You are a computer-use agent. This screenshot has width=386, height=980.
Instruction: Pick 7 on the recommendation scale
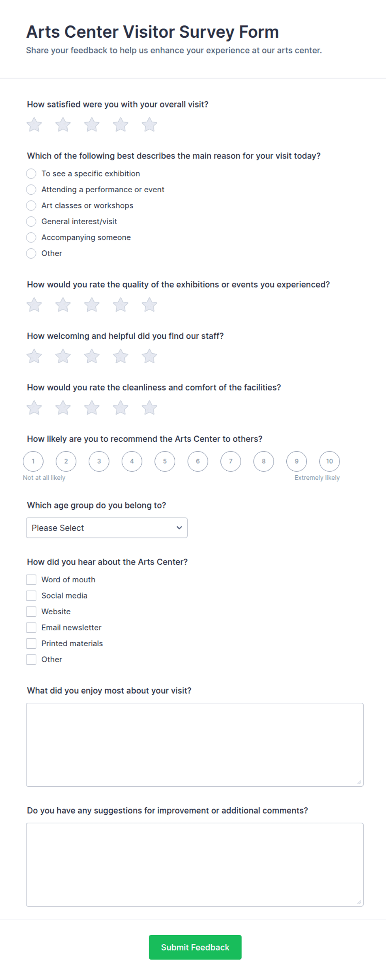(x=231, y=461)
